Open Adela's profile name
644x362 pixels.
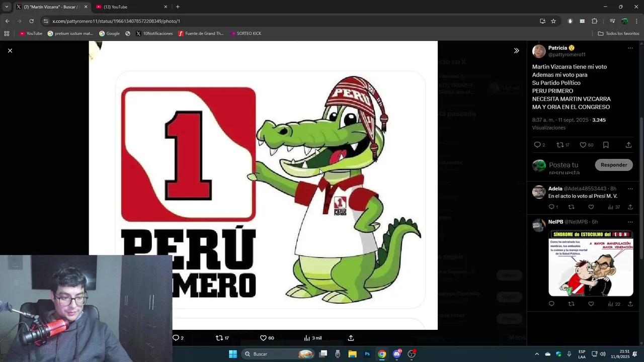coord(555,189)
